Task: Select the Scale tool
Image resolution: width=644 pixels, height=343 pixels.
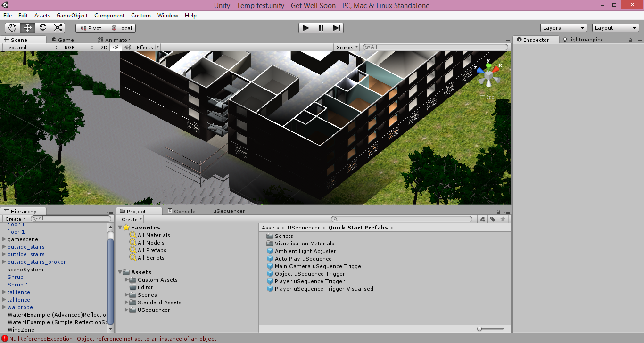Action: pyautogui.click(x=58, y=28)
